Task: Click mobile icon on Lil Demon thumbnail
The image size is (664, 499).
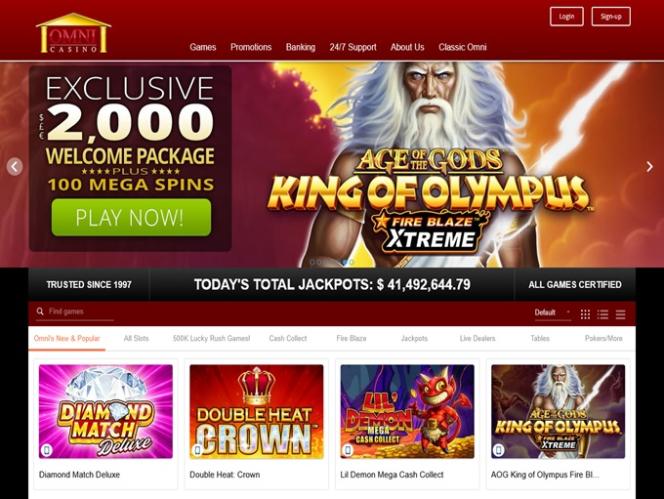Action: pos(348,449)
